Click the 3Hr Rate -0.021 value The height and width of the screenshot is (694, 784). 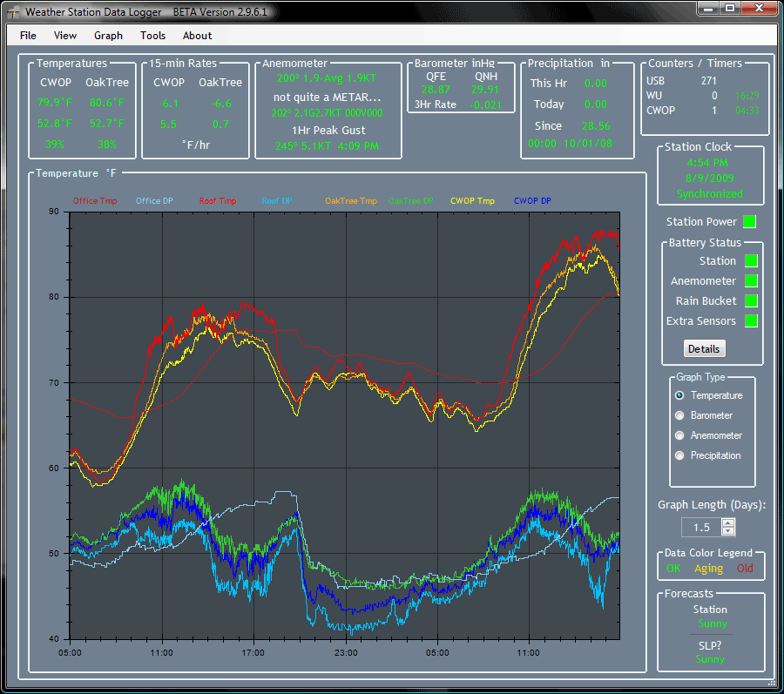point(485,104)
